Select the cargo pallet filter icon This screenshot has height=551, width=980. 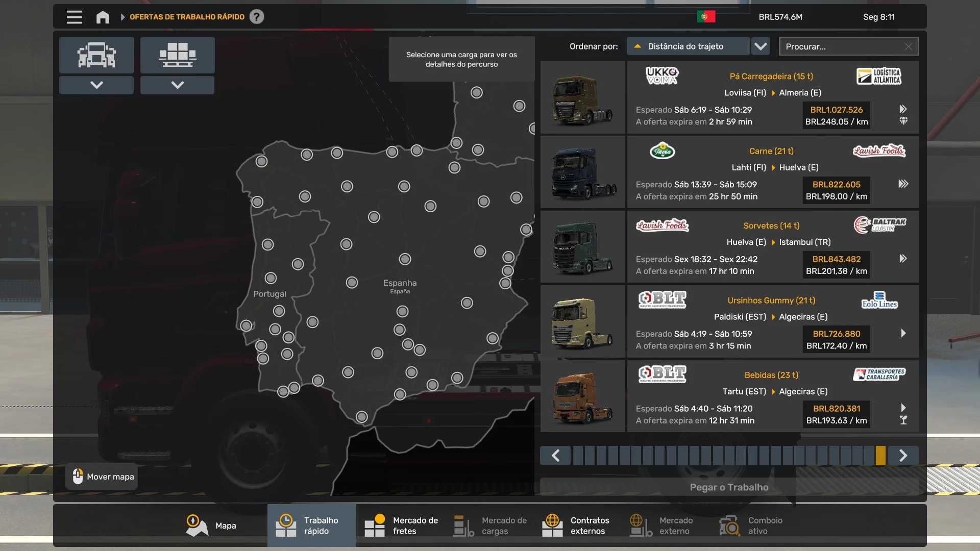(x=177, y=55)
